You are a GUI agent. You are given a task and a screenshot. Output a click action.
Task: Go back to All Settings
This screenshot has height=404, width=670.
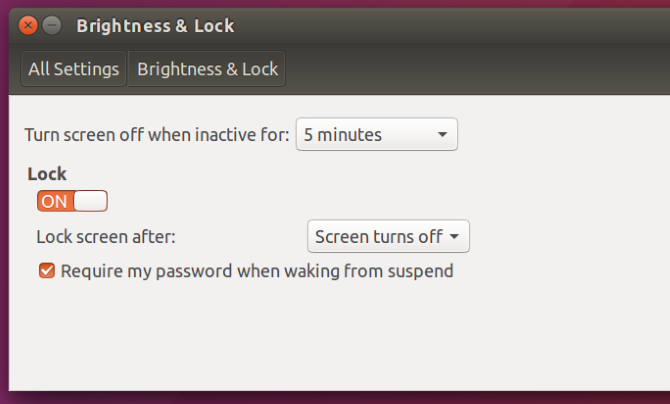(x=74, y=69)
